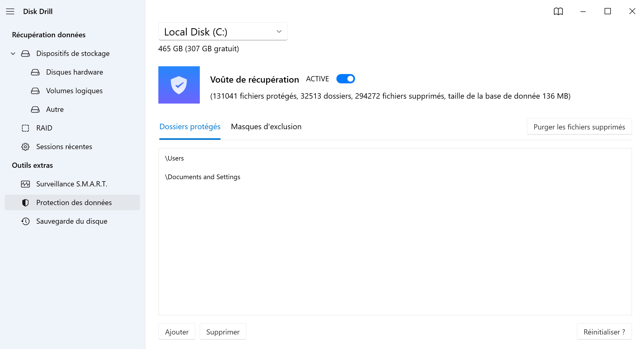Click the Disk Drill title
Viewport: 644px width, 349px height.
click(38, 11)
